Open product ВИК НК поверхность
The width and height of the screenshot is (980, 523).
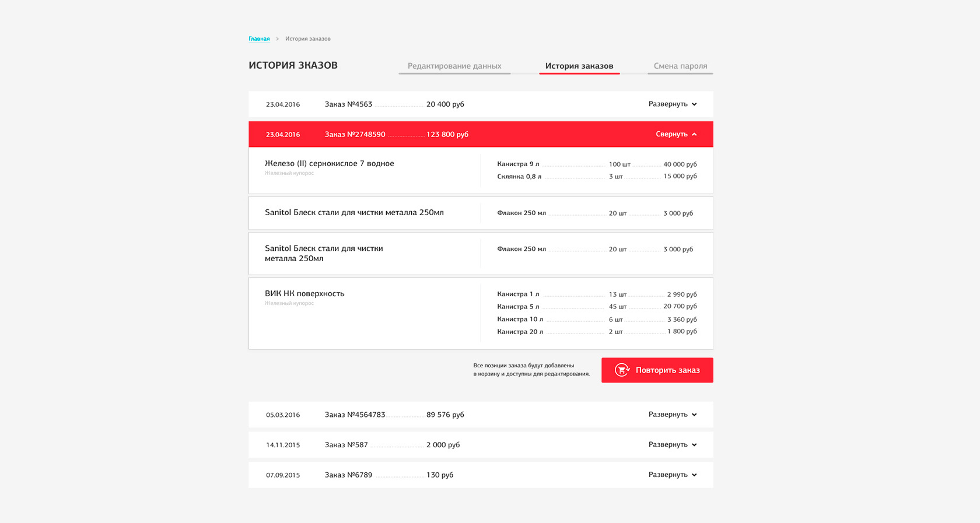point(304,294)
